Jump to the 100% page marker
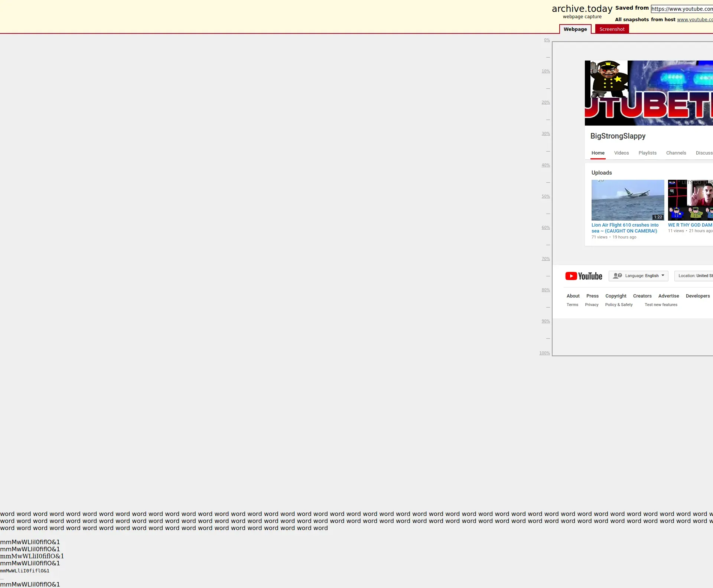Viewport: 713px width, 588px height. pyautogui.click(x=544, y=353)
